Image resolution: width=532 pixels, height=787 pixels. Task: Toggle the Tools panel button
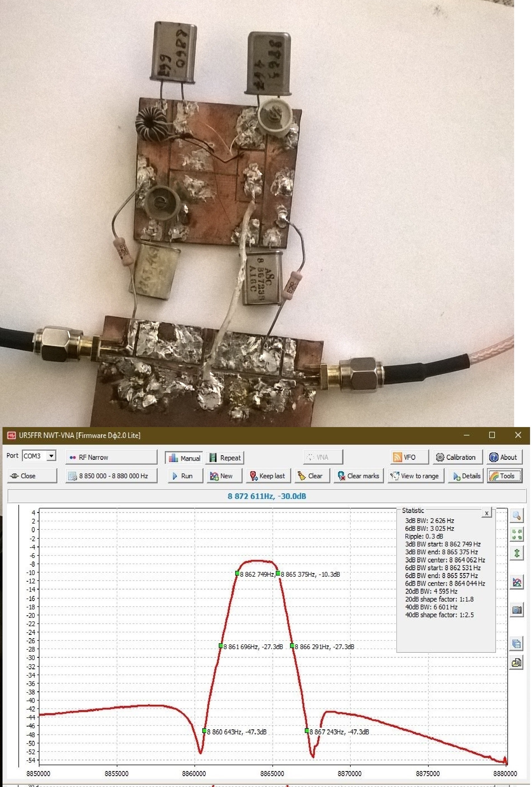point(504,476)
